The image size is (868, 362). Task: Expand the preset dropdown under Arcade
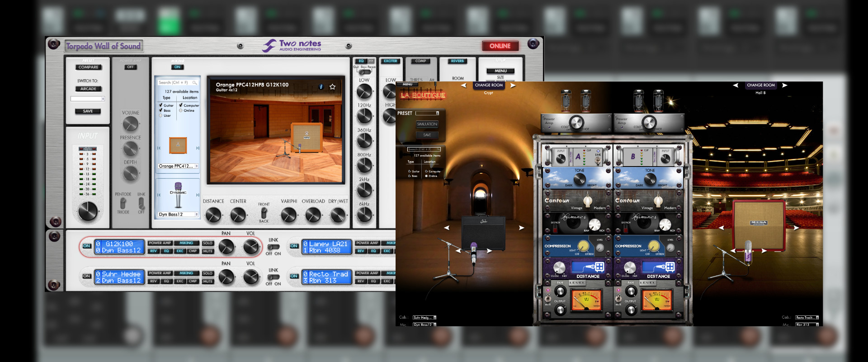pyautogui.click(x=103, y=99)
